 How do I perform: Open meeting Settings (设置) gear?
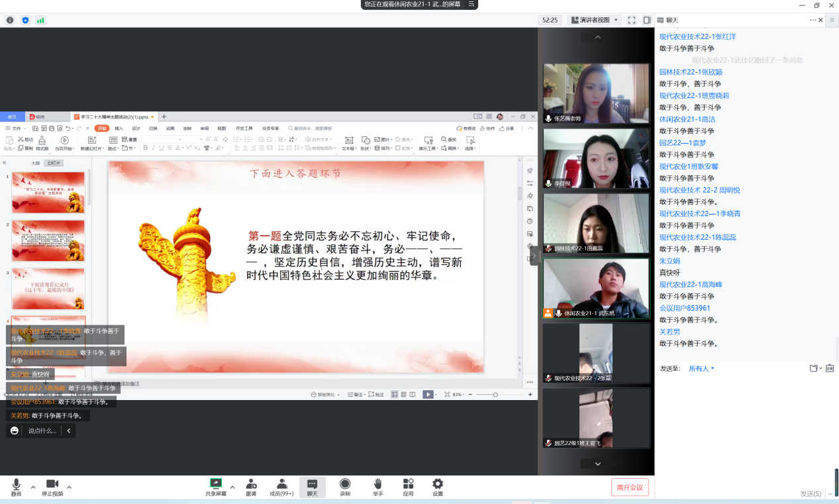point(438,487)
